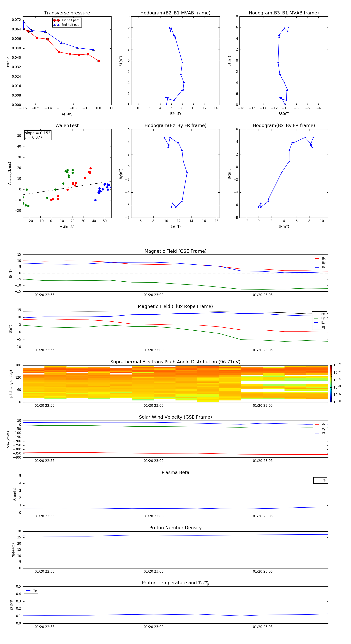Image resolution: width=351 pixels, height=644 pixels.
Task: Click the Hodogram(B2_B1 MVAB frame) title
Action: pos(175,13)
